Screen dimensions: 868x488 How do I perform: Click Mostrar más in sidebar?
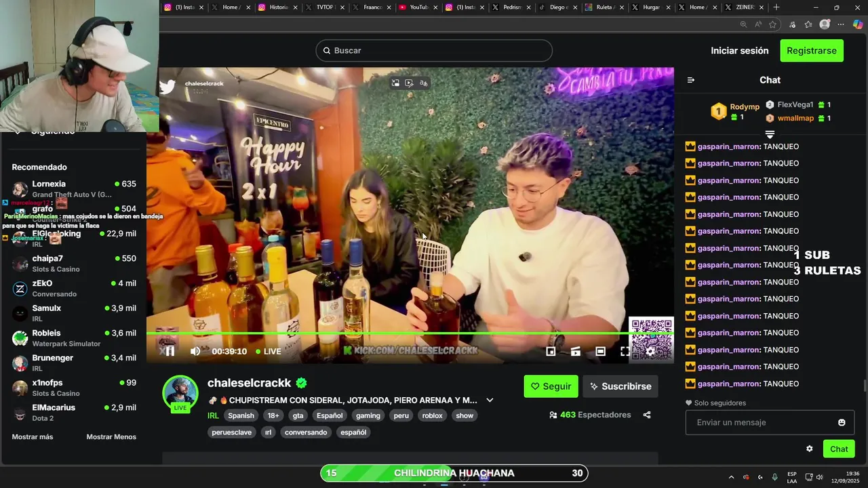[33, 437]
